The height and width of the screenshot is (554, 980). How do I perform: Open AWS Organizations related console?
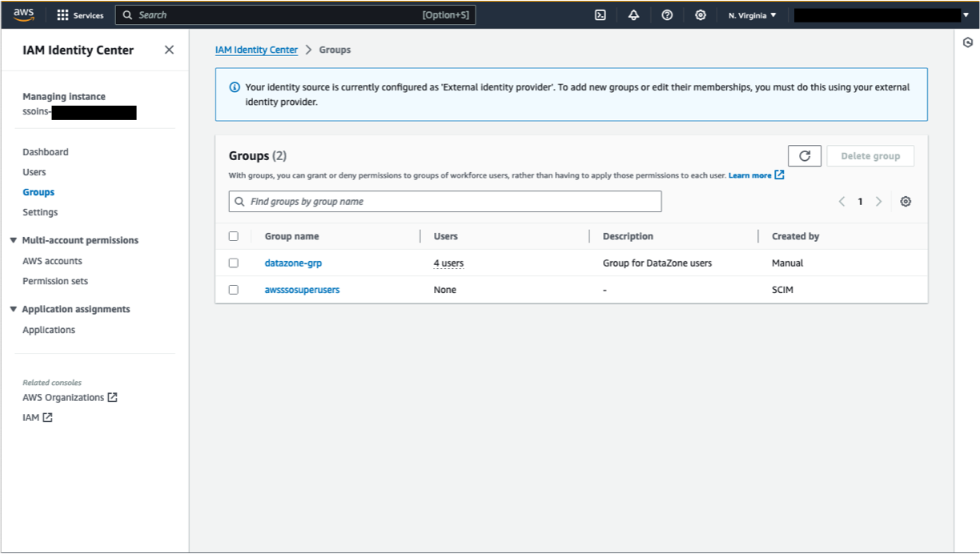pos(63,397)
